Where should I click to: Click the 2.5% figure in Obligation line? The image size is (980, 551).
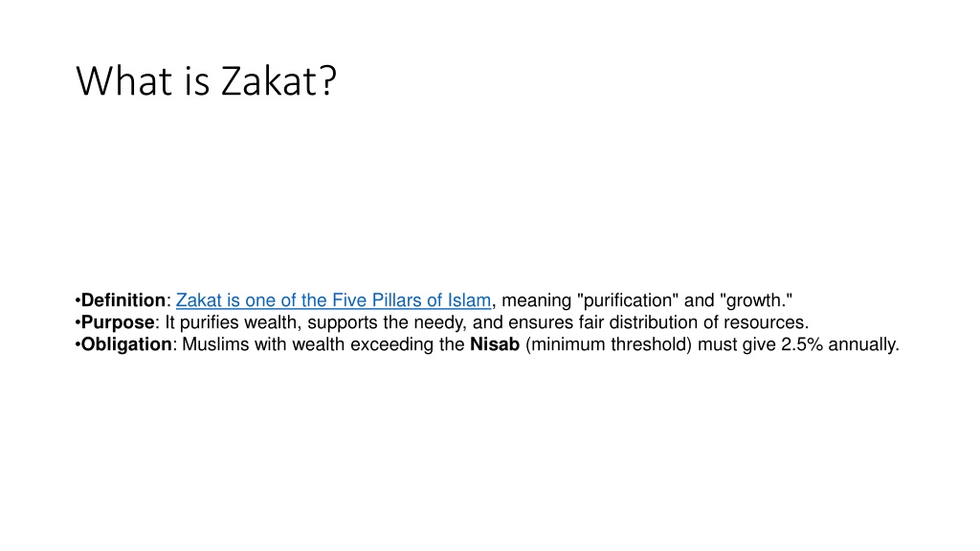(x=802, y=344)
